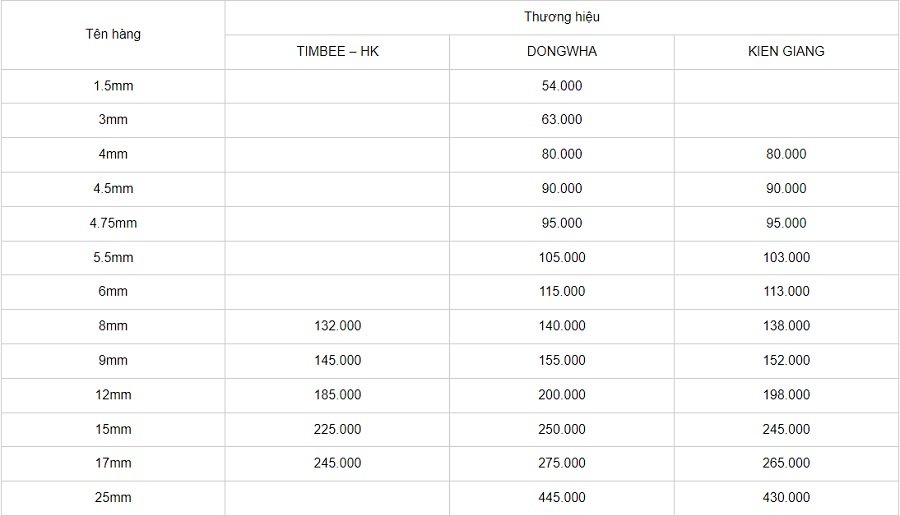Select the 63.000 price cell
Screen dimensions: 900x516
pos(561,120)
